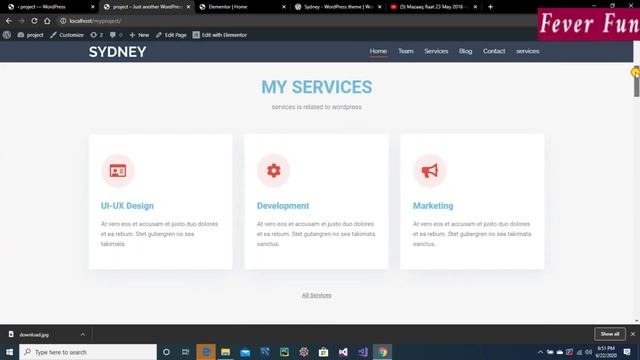Image resolution: width=640 pixels, height=360 pixels.
Task: Click the Development gear icon
Action: click(x=273, y=171)
